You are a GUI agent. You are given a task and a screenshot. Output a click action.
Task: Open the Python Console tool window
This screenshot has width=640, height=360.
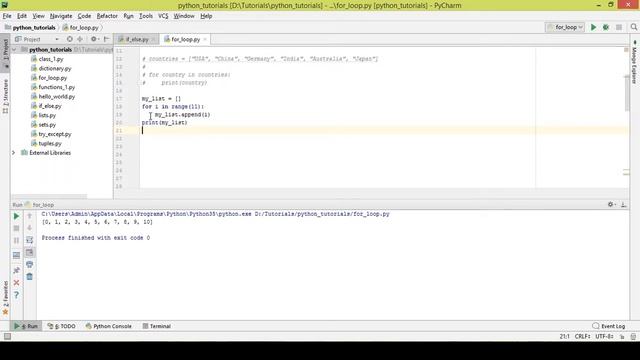tap(109, 326)
